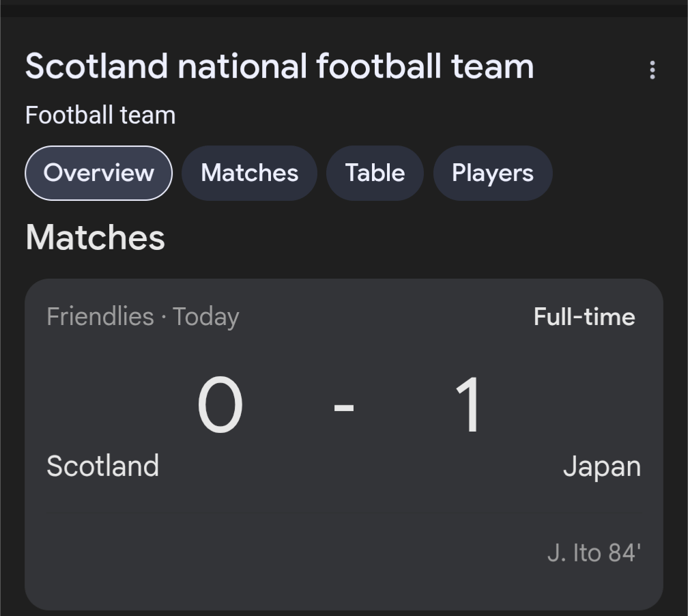The height and width of the screenshot is (616, 688).
Task: Click the Football team subtitle text
Action: click(100, 114)
